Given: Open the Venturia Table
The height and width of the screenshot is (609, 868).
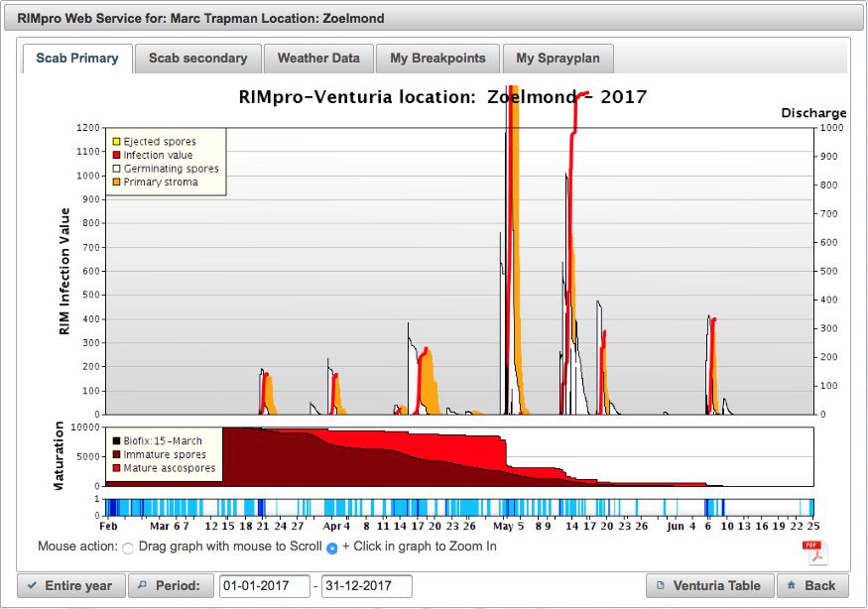Looking at the screenshot, I should (x=709, y=586).
